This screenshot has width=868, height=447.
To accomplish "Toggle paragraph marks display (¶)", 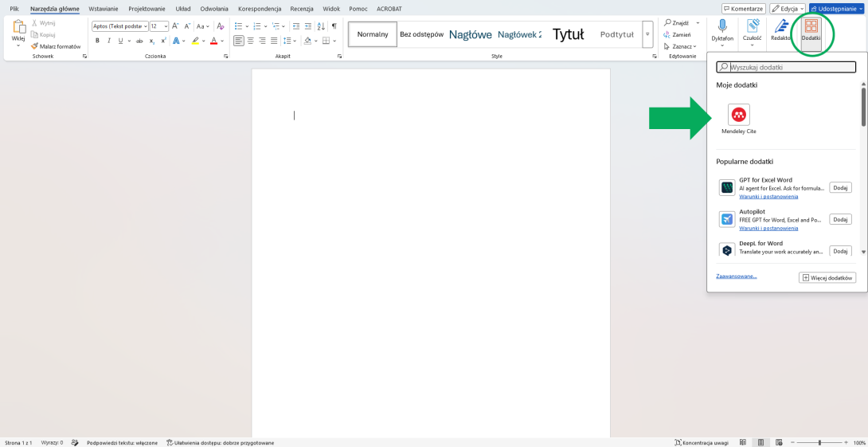I will (x=334, y=26).
